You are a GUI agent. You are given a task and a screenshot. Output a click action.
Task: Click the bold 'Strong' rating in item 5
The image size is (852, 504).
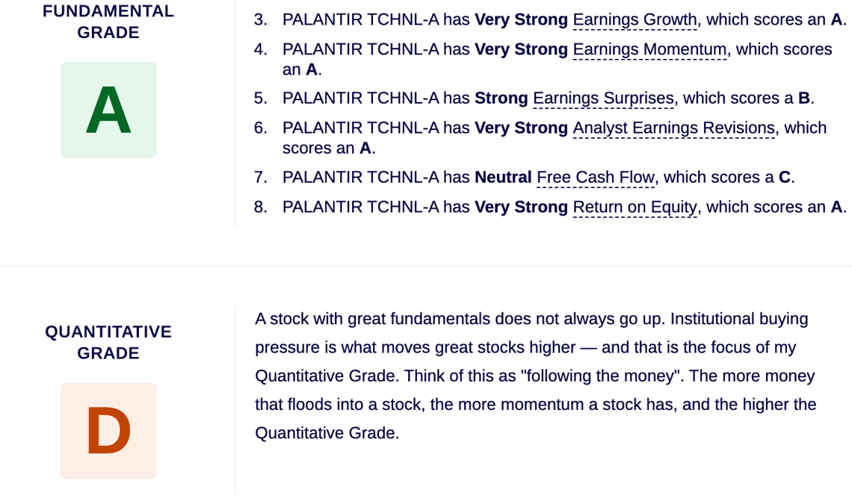point(501,99)
